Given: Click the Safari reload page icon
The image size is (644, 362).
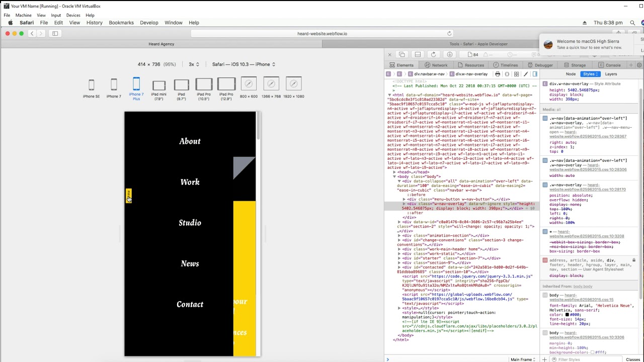Looking at the screenshot, I should (x=449, y=34).
